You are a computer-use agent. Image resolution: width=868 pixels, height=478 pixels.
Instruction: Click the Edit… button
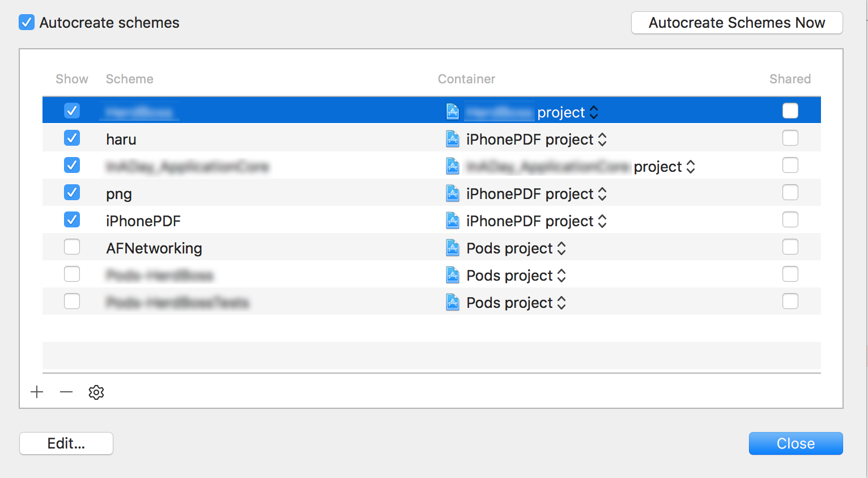(x=66, y=443)
